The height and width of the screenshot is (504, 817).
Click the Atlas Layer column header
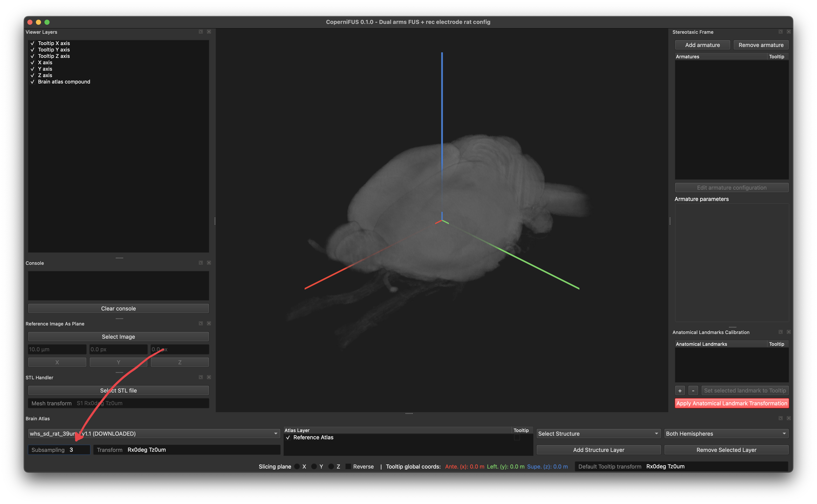397,430
